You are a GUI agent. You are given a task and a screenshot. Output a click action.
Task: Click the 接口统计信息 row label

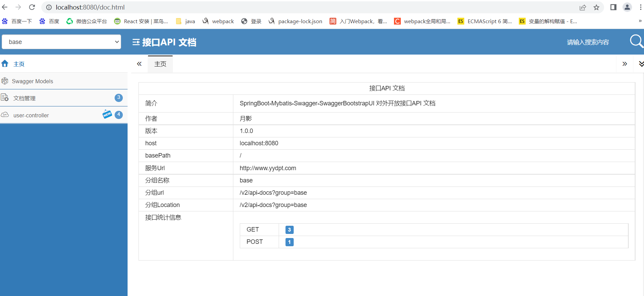[163, 218]
